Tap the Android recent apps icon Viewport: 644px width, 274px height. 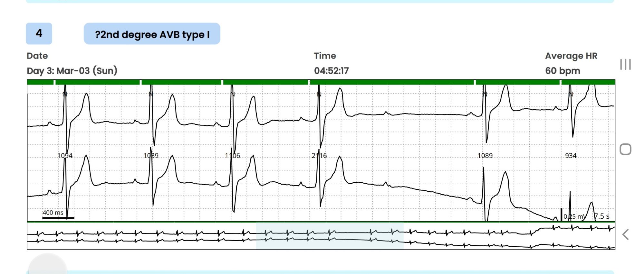625,64
